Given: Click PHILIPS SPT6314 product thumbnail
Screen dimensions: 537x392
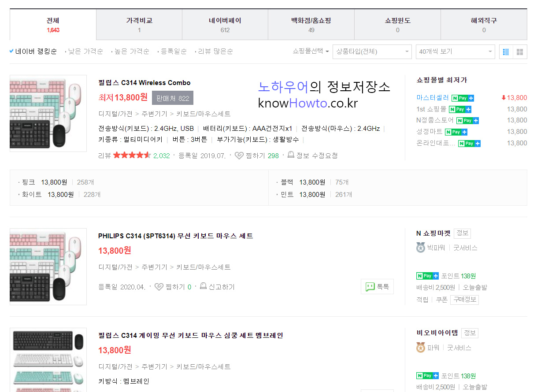Looking at the screenshot, I should (x=48, y=266).
